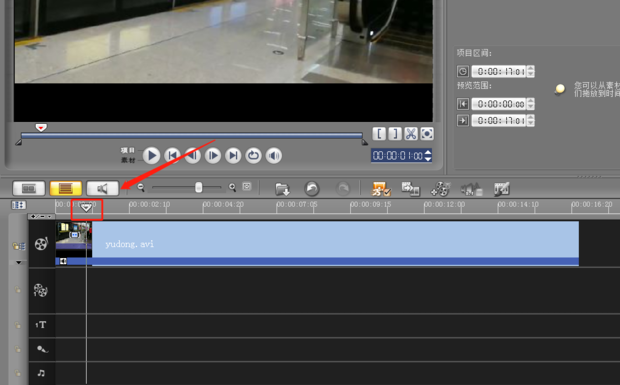
Task: Click the timeline playhead marker
Action: point(86,208)
